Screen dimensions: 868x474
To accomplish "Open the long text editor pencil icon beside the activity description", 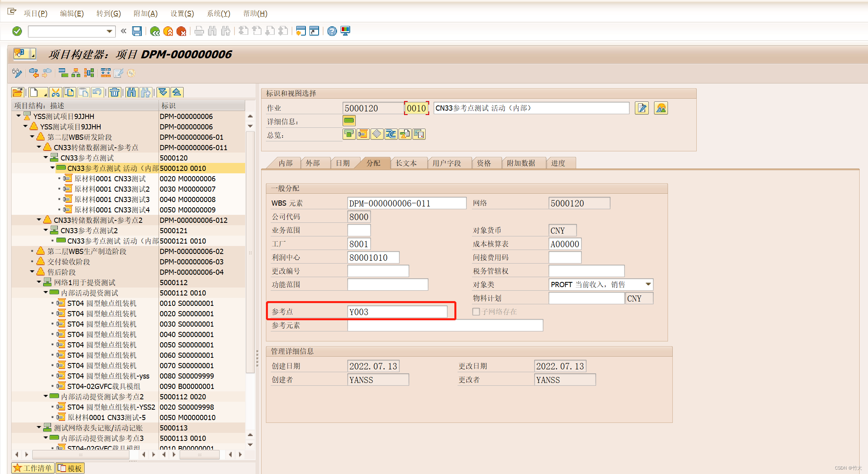I will [642, 108].
